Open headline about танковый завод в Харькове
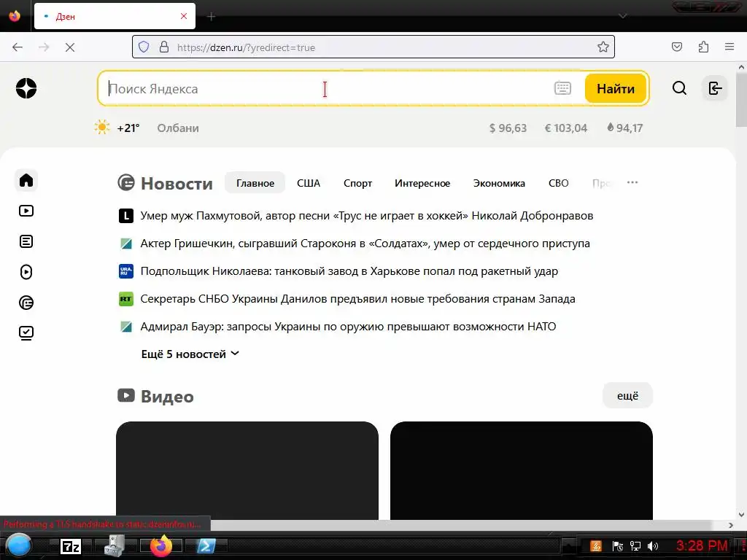The image size is (747, 560). 349,271
